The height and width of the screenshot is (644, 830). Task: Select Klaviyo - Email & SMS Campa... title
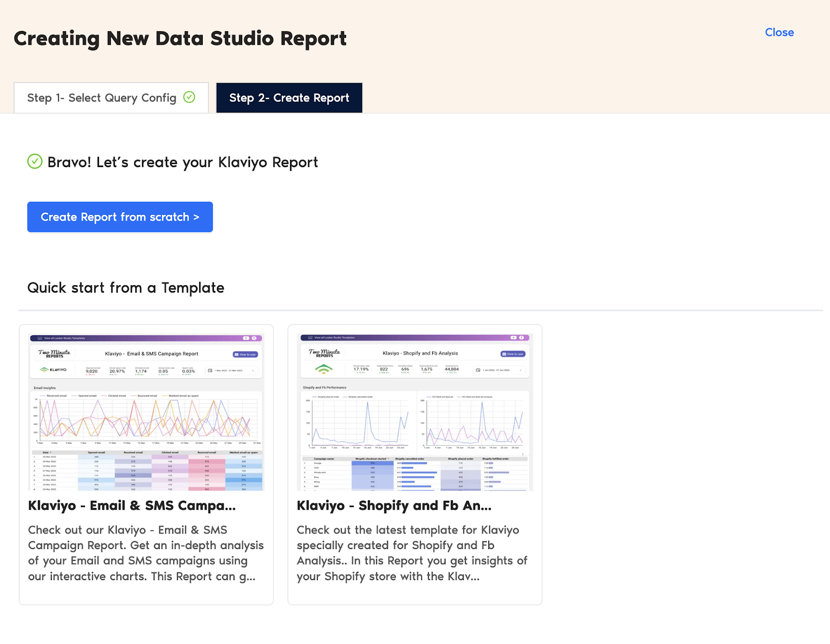click(x=132, y=505)
